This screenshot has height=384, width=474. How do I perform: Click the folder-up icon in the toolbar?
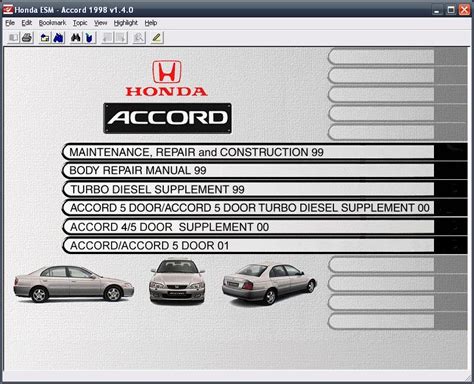(45, 38)
